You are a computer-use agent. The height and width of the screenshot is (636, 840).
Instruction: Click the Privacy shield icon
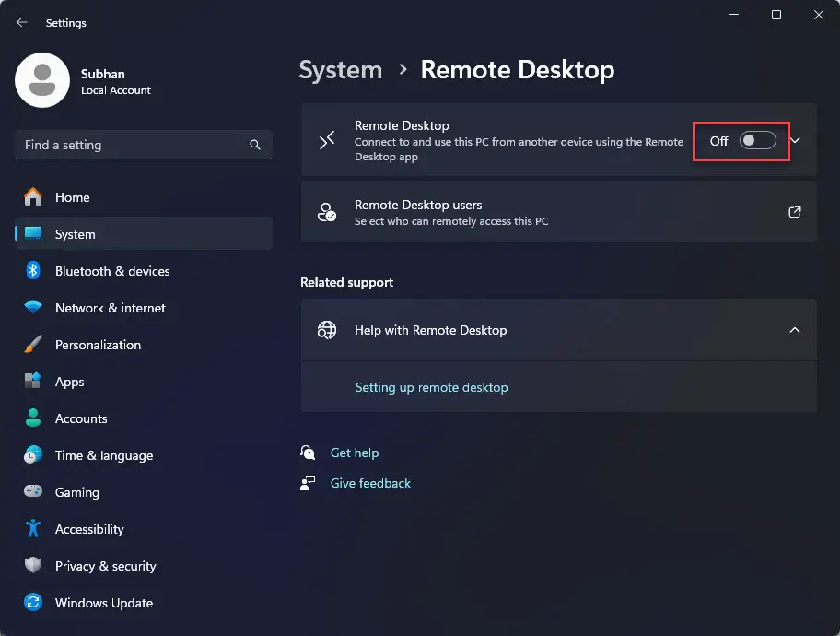(33, 565)
